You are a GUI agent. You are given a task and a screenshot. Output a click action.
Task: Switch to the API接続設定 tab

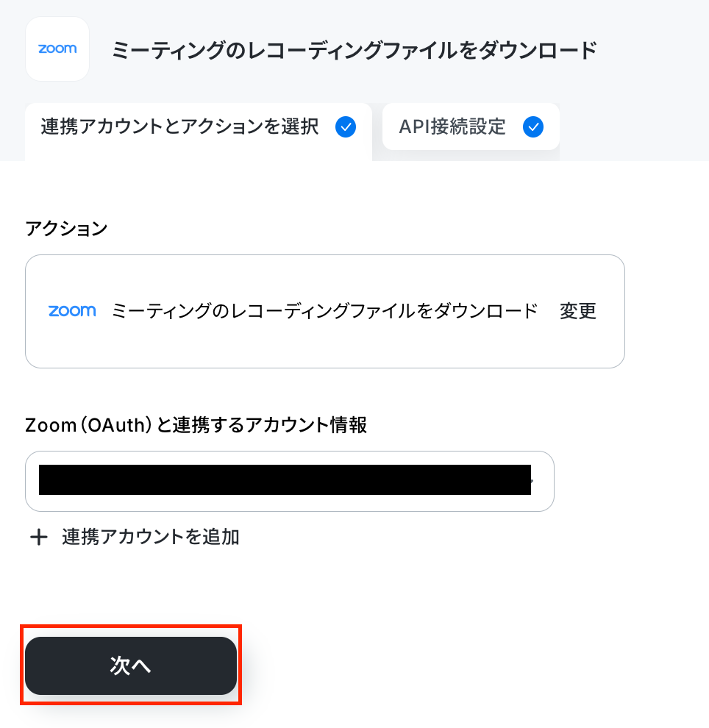point(471,126)
